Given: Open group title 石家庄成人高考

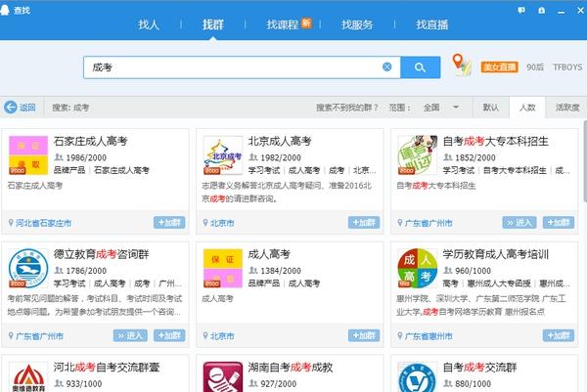Looking at the screenshot, I should (x=91, y=141).
